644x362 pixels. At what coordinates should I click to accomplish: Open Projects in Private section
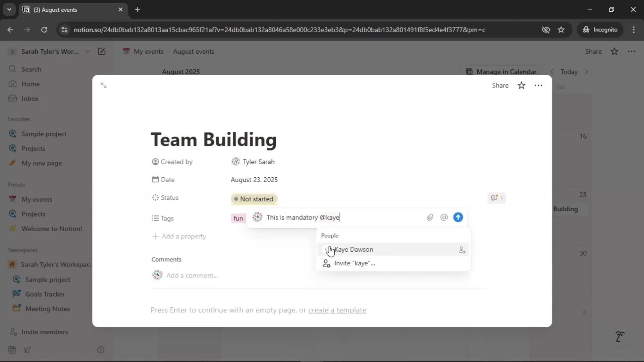(33, 214)
